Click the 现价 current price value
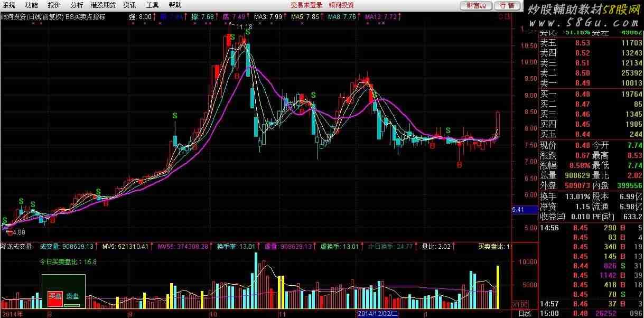This screenshot has width=644, height=318. coord(582,146)
